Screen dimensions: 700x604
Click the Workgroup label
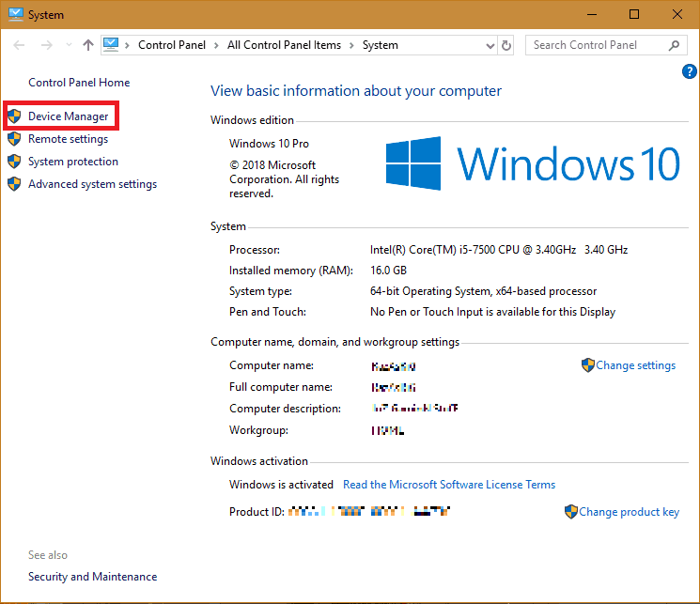point(259,430)
